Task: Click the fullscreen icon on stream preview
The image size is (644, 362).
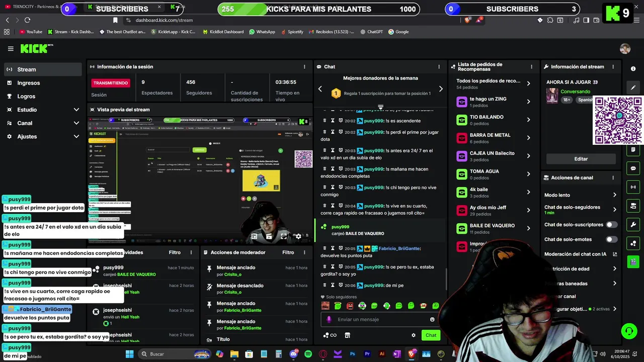Action: coord(284,236)
